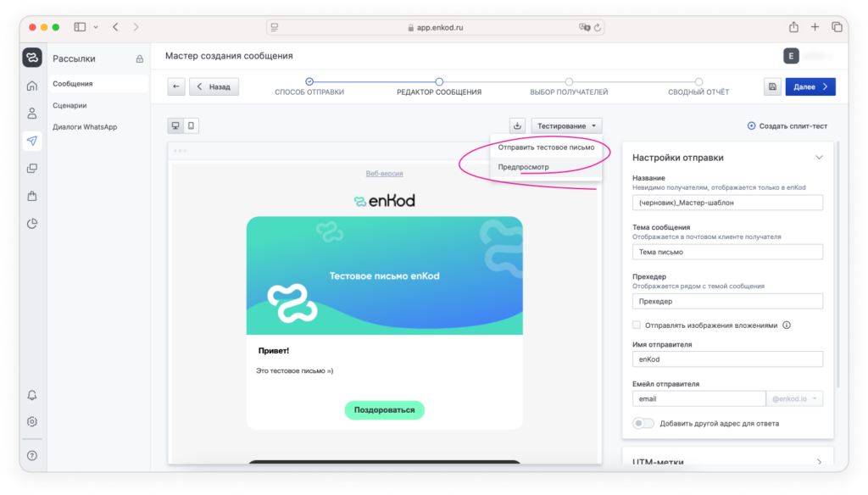Click the page reload icon in address bar
Screen dimensions: 868x495
point(598,27)
